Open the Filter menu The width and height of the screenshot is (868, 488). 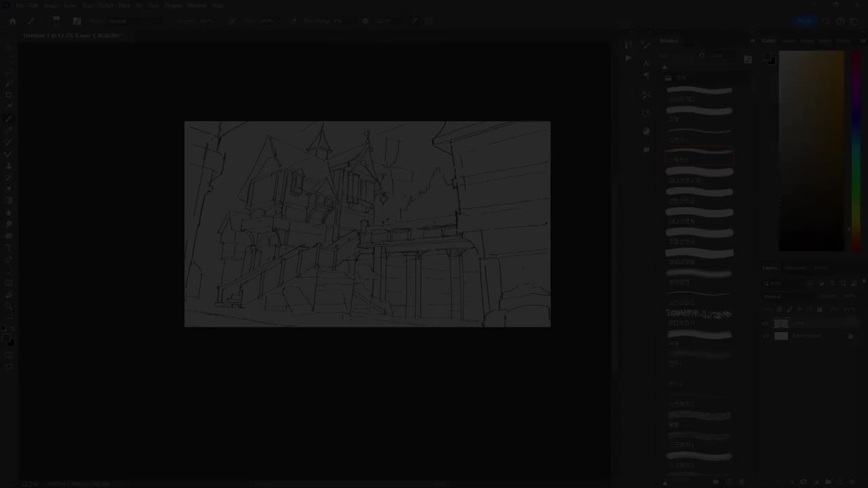(124, 5)
